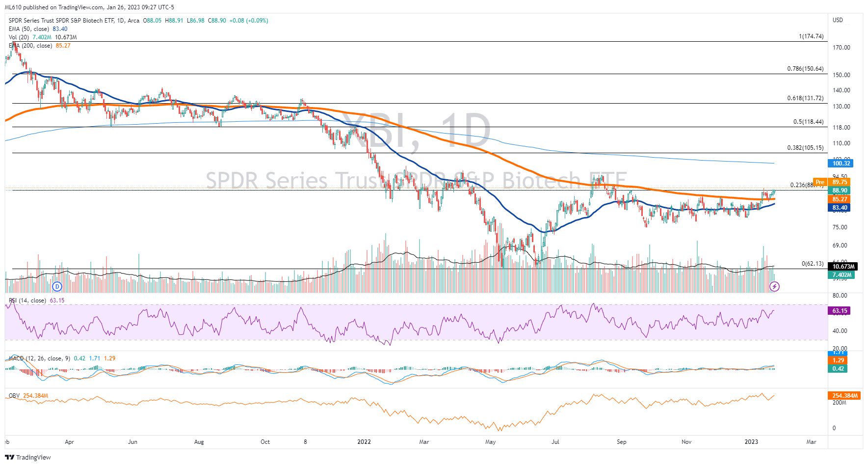Click the dark blue 83.40 EMA price tag

pyautogui.click(x=840, y=208)
